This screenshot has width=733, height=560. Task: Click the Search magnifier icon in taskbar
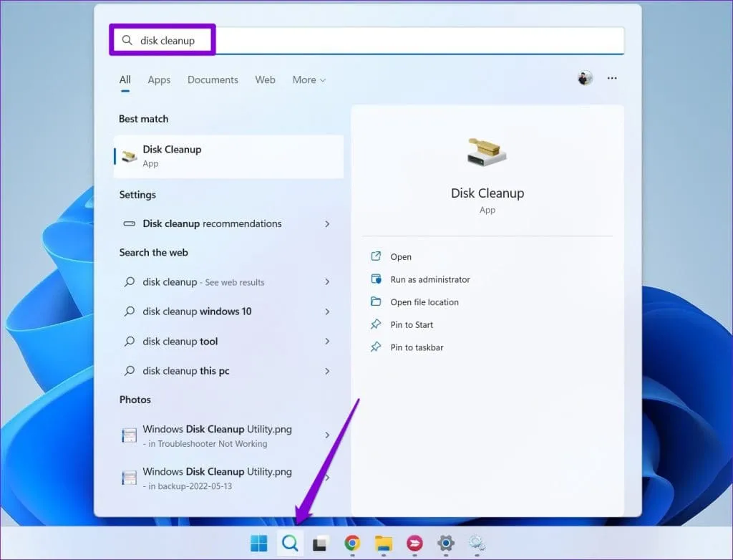point(289,544)
